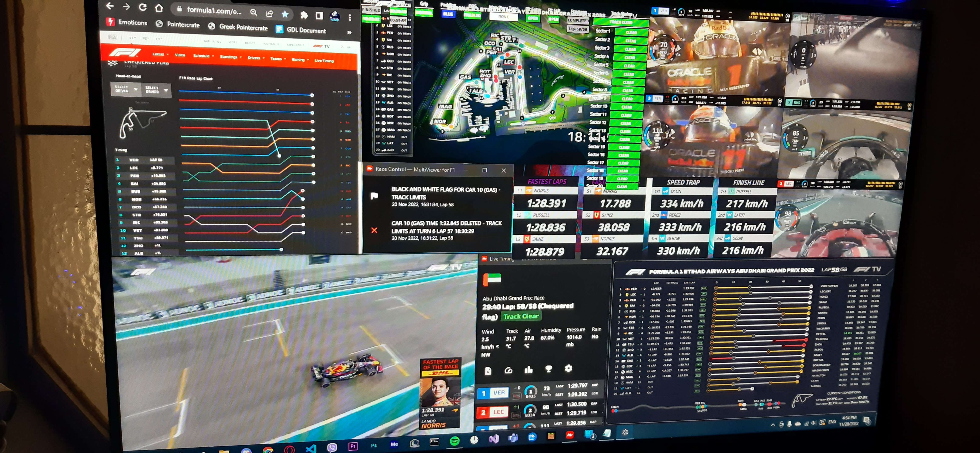Show the hidden bookmarks overflow chevron
This screenshot has height=453, width=980.
pos(349,33)
